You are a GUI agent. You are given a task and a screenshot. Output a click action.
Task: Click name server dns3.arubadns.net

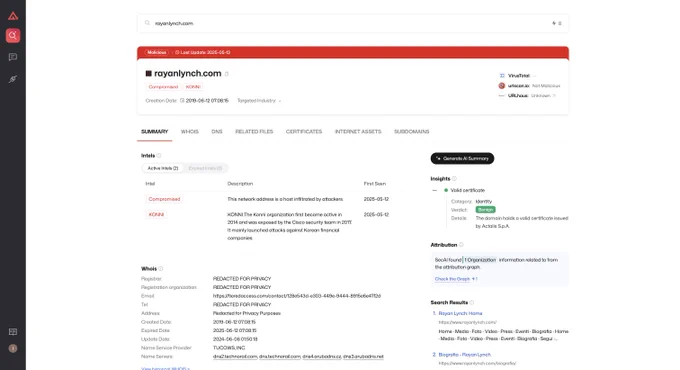click(363, 357)
